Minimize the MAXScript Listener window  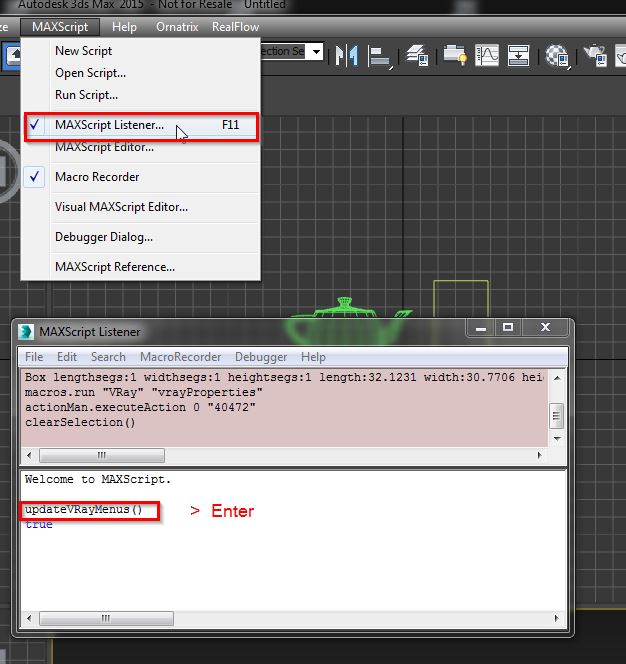tap(481, 328)
